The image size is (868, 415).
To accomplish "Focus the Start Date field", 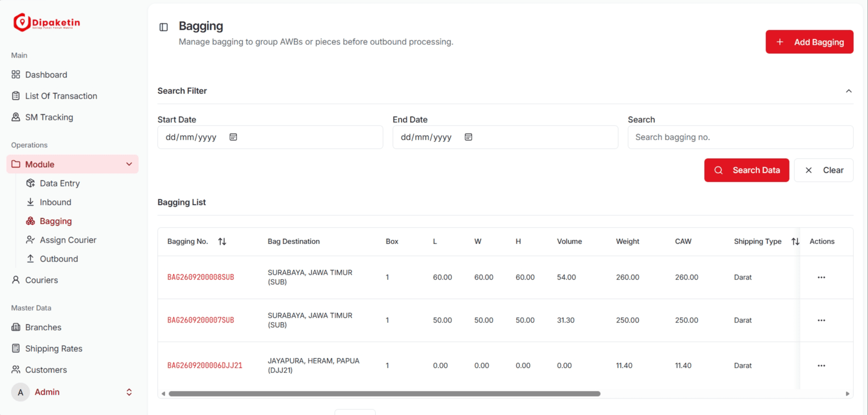I will coord(270,137).
